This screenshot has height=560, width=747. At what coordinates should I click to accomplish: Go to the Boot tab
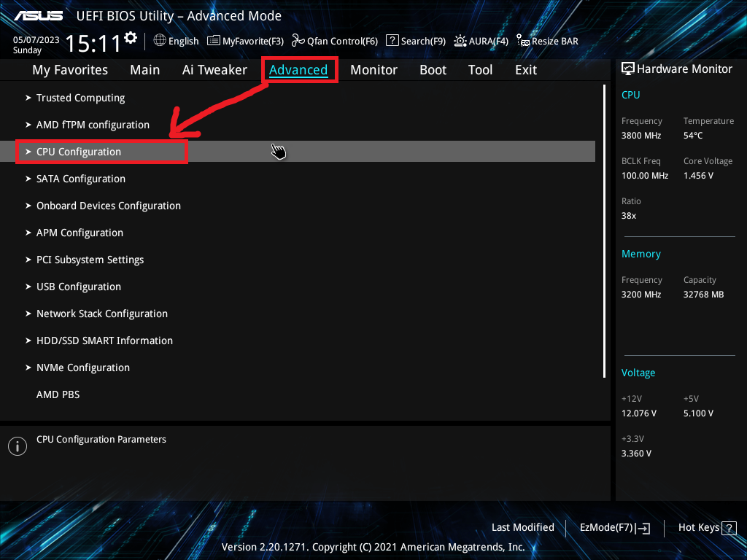coord(433,70)
